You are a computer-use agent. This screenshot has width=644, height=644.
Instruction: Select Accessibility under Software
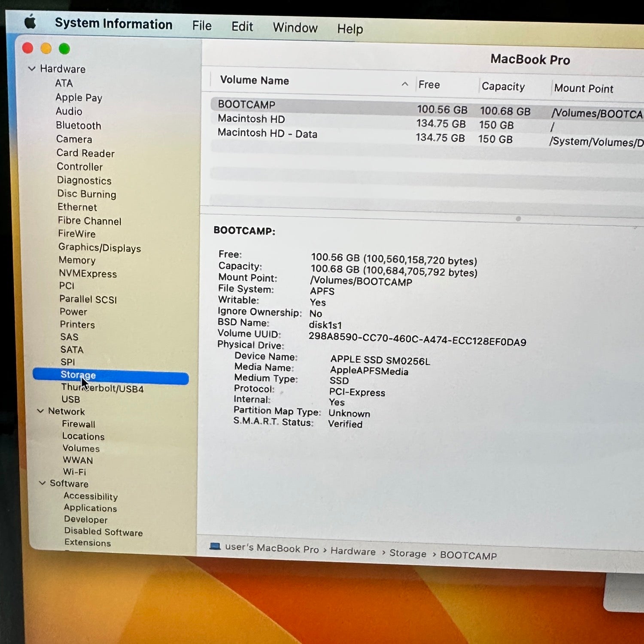tap(91, 496)
